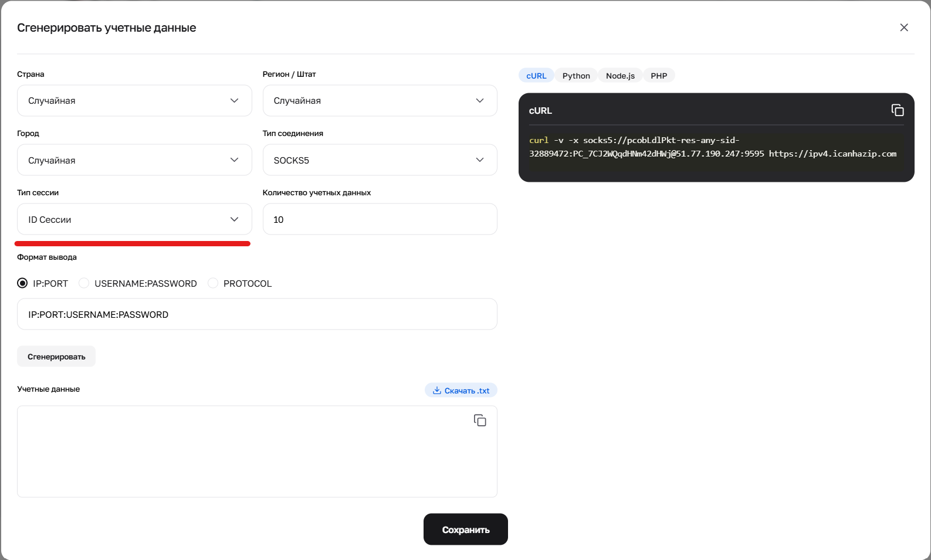Change connection type from SOCKS5

pyautogui.click(x=380, y=160)
